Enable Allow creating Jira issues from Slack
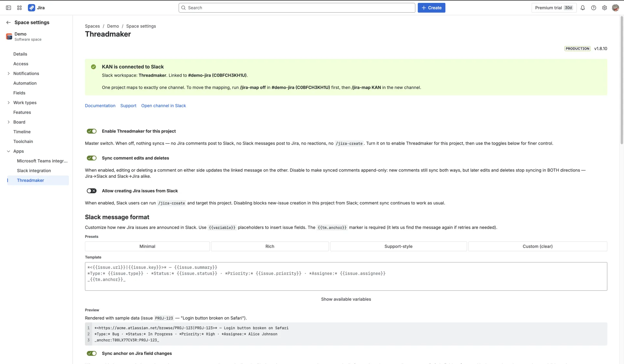Image resolution: width=624 pixels, height=364 pixels. pyautogui.click(x=92, y=191)
